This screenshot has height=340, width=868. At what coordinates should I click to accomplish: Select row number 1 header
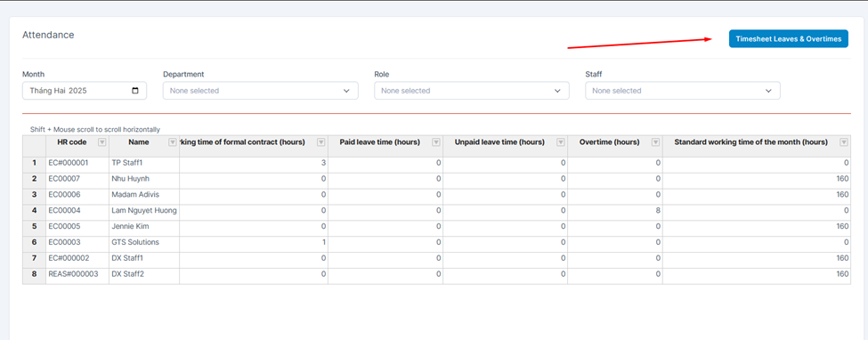pos(35,164)
